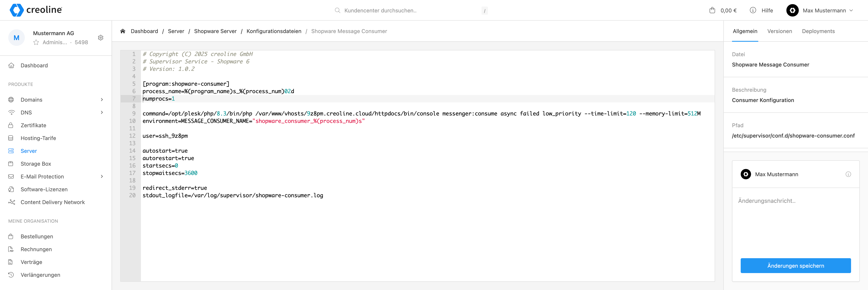Click the Mustermann AG avatar M
Viewport: 868px width, 290px height.
click(16, 38)
